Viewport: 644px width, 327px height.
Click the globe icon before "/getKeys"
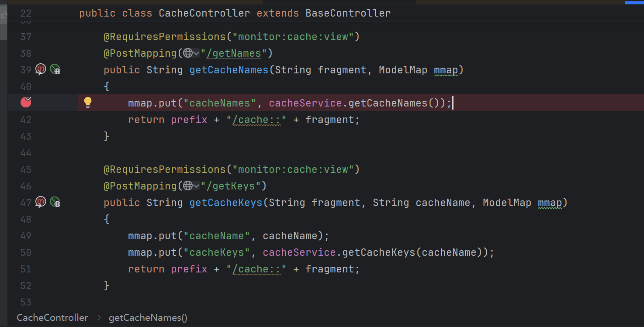click(188, 186)
